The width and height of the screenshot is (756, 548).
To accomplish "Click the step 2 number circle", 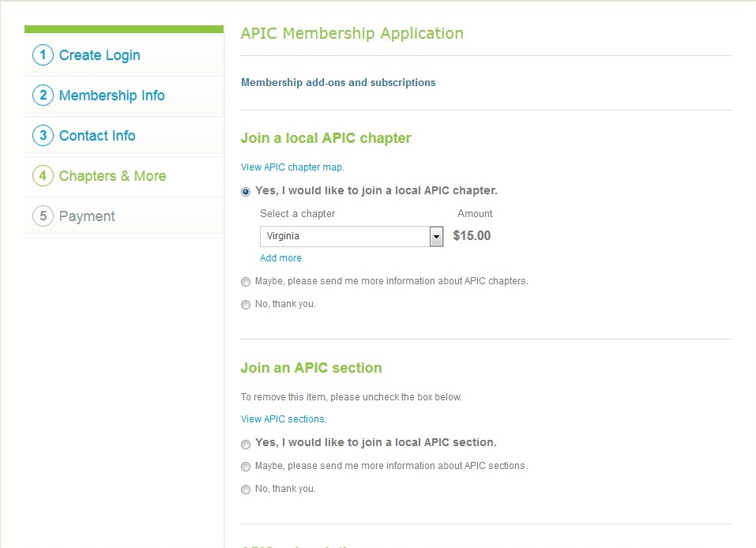I will tap(43, 96).
